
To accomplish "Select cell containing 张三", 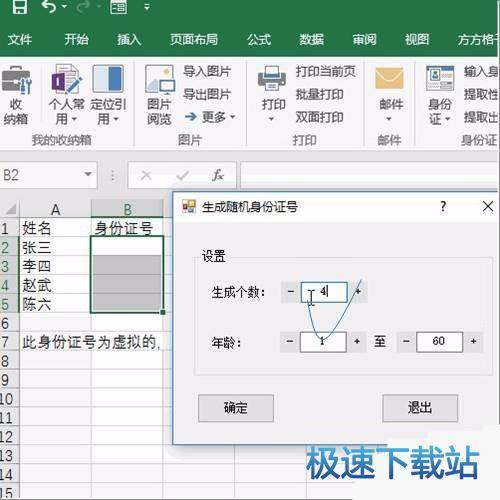I will tap(55, 247).
